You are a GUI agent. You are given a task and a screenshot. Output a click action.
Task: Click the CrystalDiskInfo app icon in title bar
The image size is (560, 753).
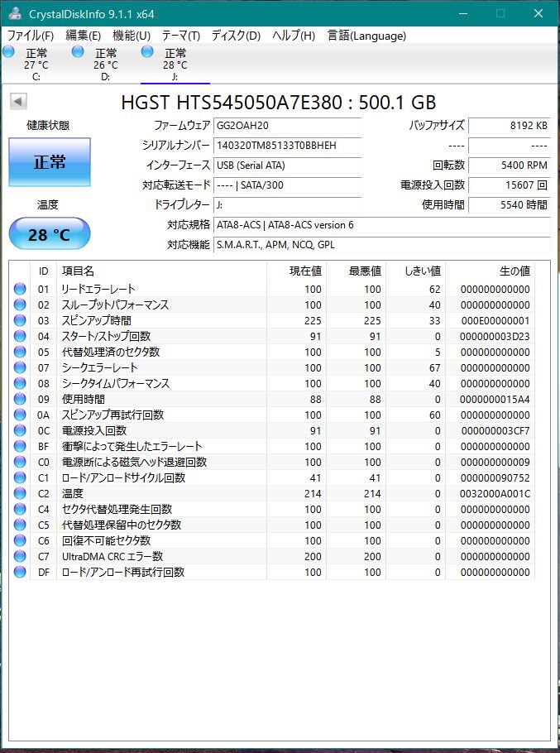(14, 13)
